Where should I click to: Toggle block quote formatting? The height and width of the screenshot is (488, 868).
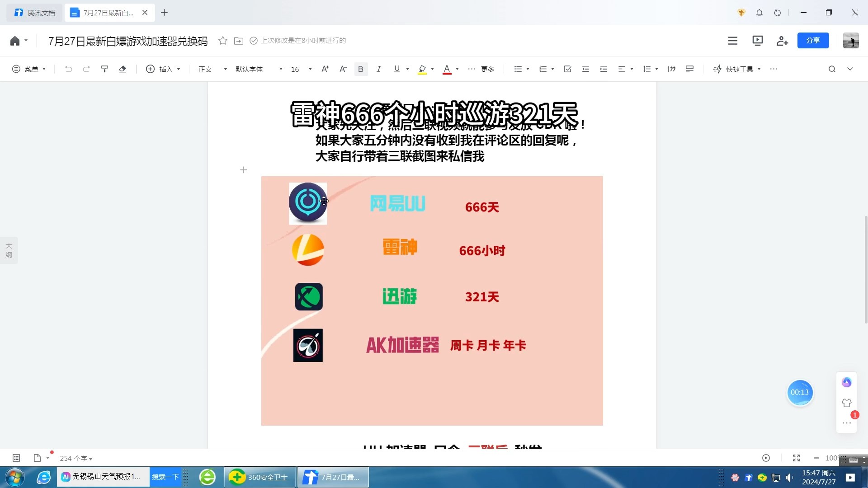[x=672, y=69]
